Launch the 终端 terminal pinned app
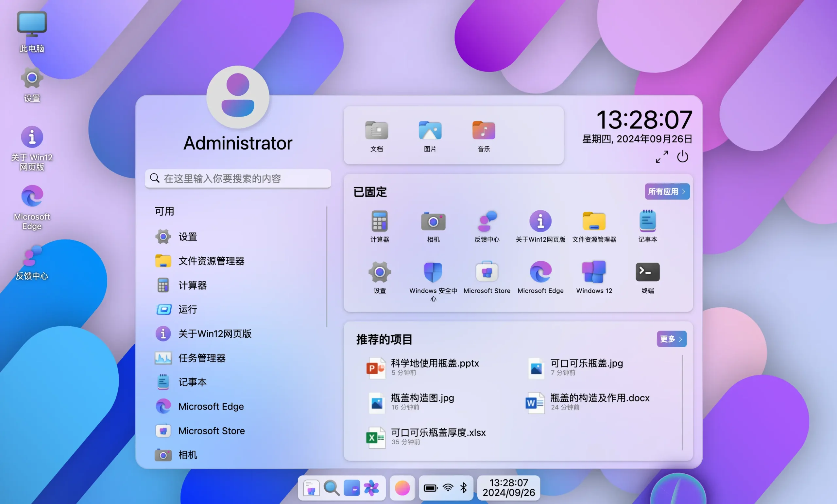This screenshot has width=837, height=504. point(647,277)
